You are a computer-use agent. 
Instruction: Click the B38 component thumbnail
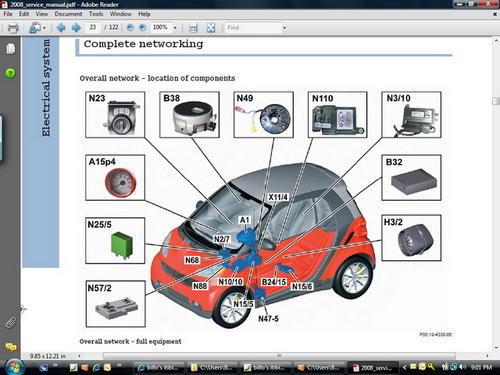pos(189,115)
